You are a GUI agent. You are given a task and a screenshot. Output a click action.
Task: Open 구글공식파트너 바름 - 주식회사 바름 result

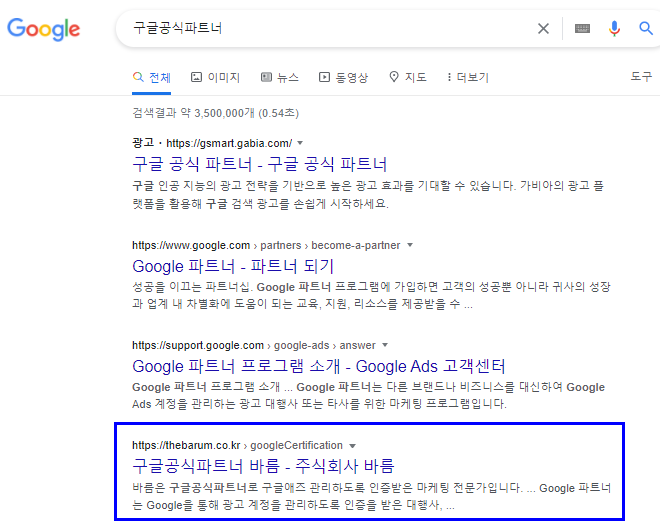point(263,466)
